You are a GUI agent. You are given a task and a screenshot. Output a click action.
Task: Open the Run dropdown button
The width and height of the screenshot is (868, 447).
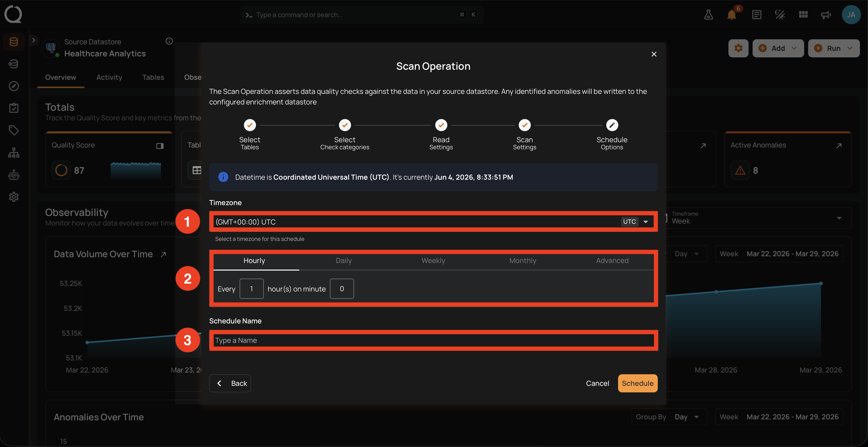coord(834,48)
